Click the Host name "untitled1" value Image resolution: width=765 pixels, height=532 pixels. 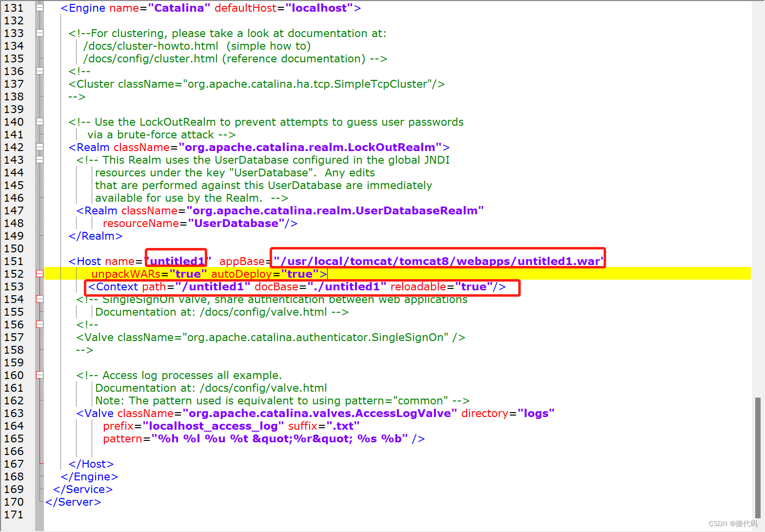[177, 261]
